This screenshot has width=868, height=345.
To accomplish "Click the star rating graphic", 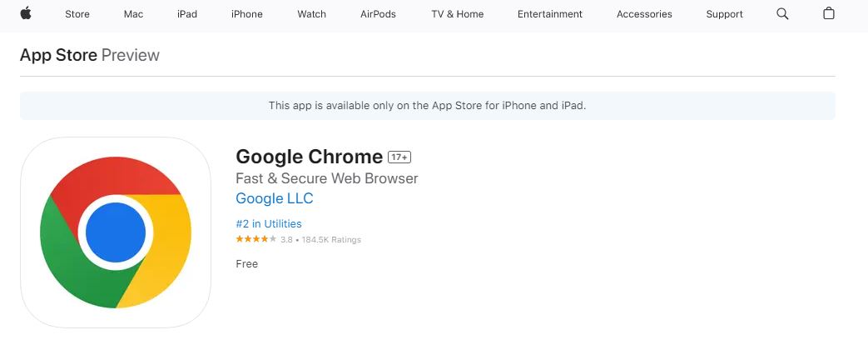I will click(255, 239).
